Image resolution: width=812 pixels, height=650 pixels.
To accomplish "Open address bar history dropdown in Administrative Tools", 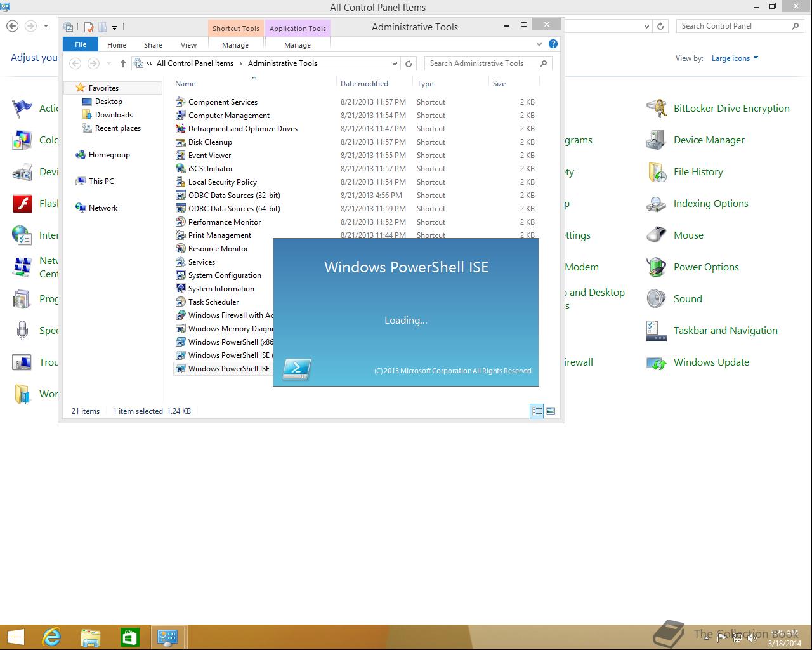I will (x=395, y=63).
